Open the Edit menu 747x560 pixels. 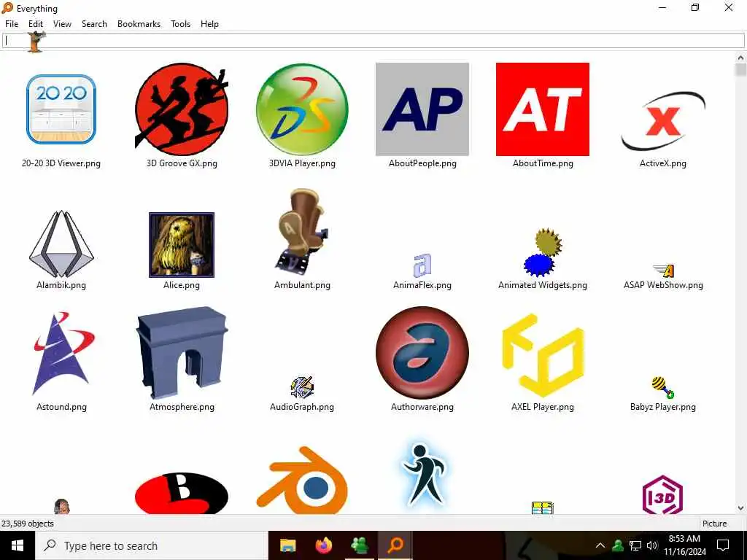click(x=36, y=24)
